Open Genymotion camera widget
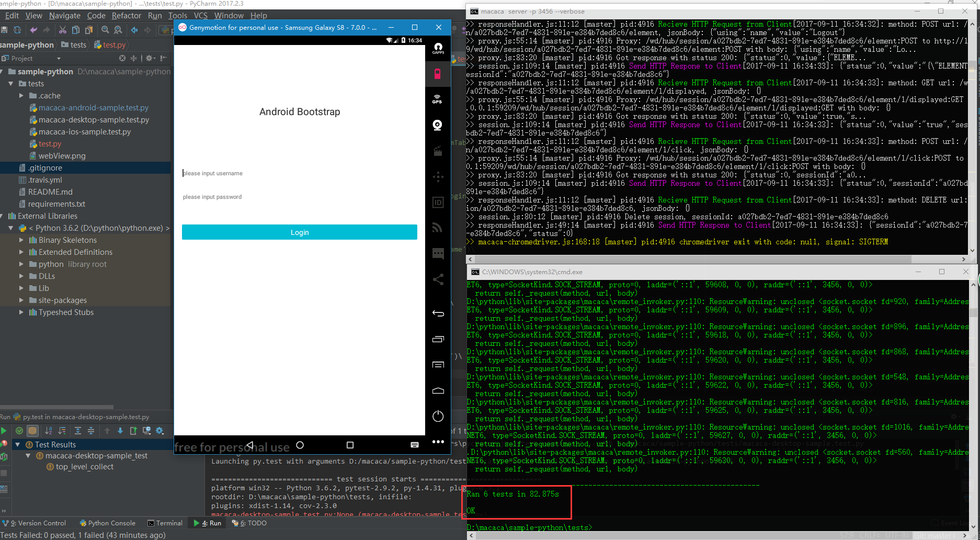 click(438, 125)
